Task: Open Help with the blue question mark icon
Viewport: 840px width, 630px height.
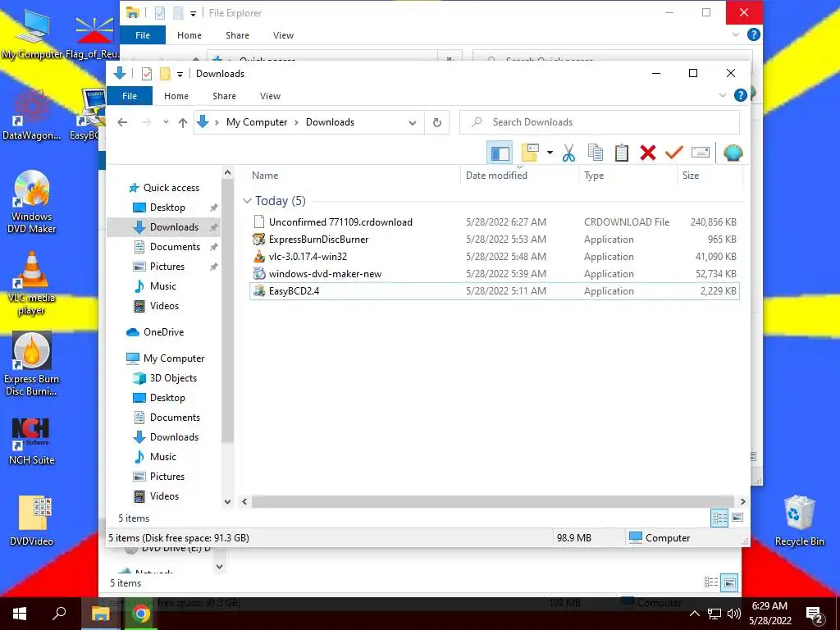Action: click(x=741, y=95)
